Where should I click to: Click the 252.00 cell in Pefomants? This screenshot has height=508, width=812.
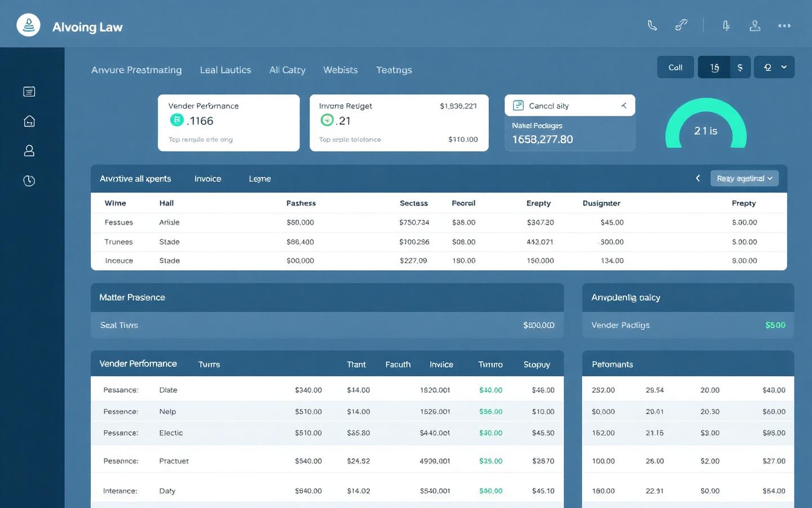click(603, 390)
